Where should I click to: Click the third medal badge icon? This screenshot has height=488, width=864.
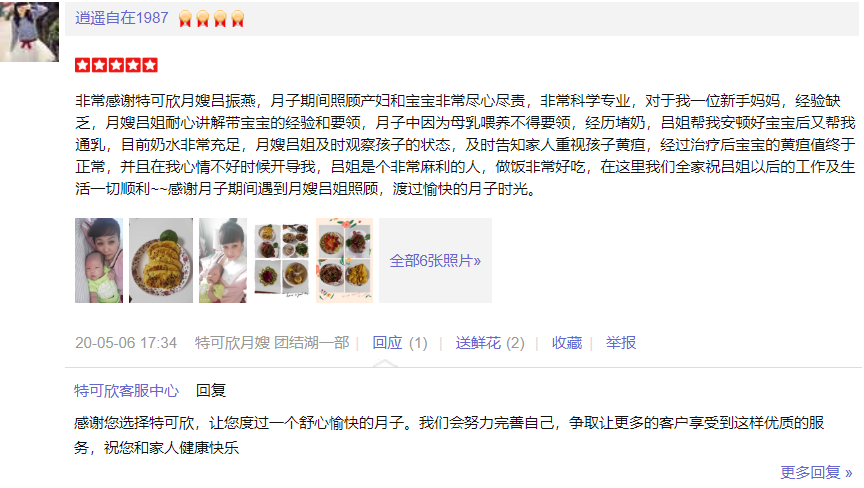pos(220,19)
